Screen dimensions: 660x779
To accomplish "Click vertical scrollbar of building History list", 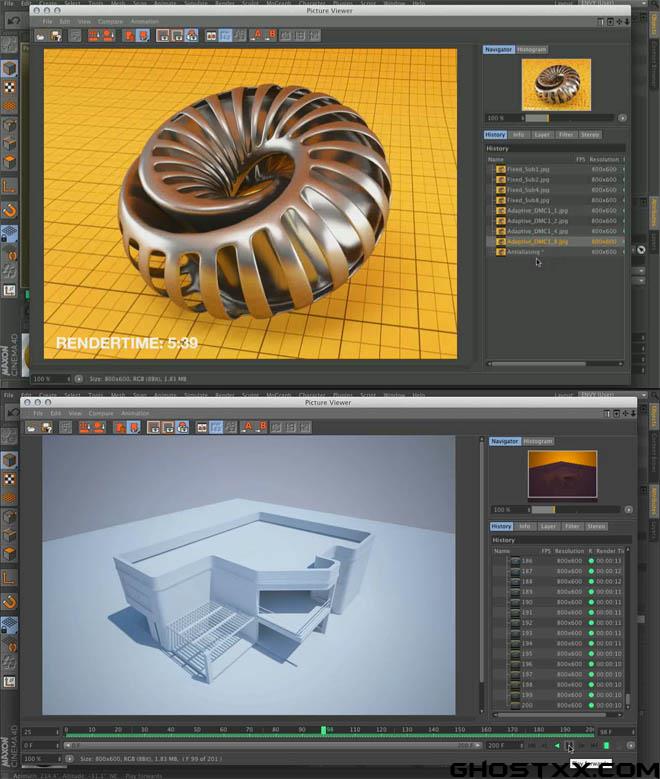I will (628, 629).
